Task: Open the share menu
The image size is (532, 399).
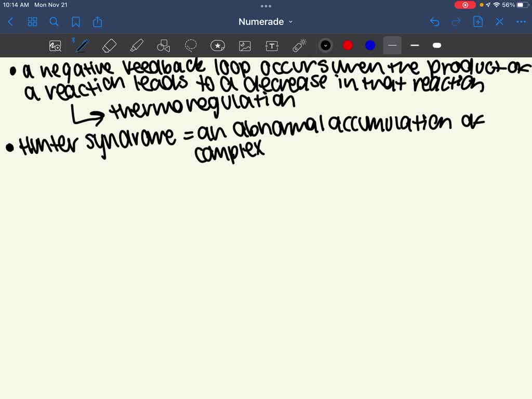Action: point(98,22)
